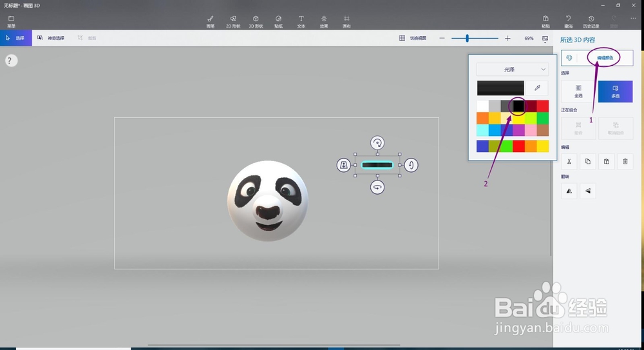Viewport: 644px width, 350px height.
Task: Open the 效果 effects tool
Action: tap(324, 22)
